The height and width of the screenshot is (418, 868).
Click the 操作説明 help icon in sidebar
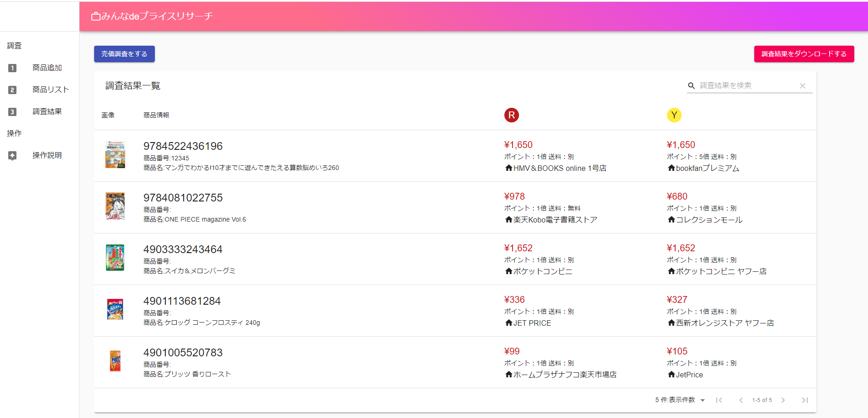click(x=12, y=156)
